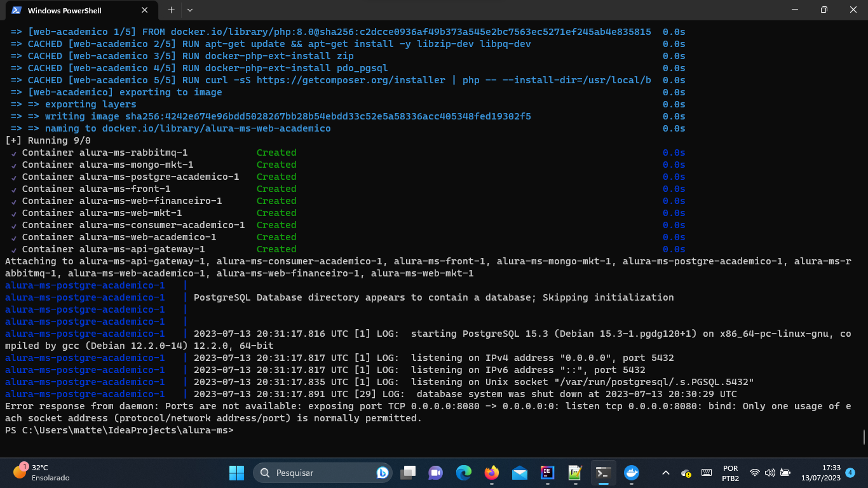
Task: Open the Notepad++ taskbar icon
Action: 575,473
